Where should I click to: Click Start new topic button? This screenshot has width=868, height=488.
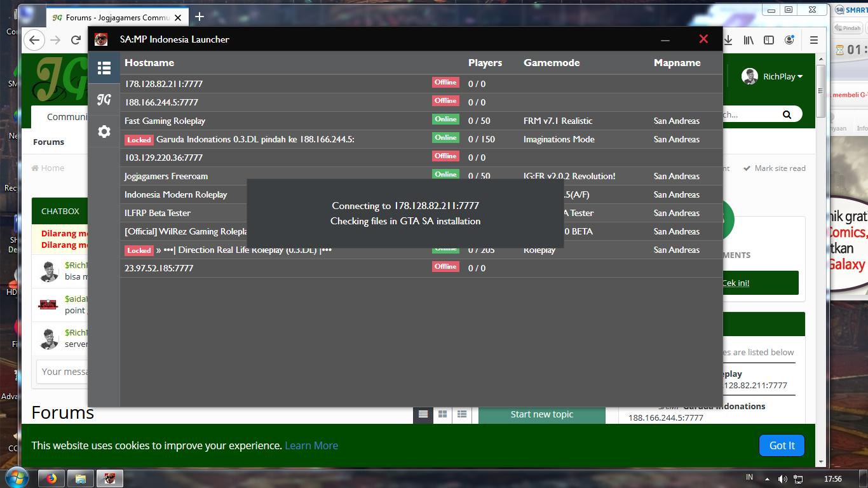(542, 414)
